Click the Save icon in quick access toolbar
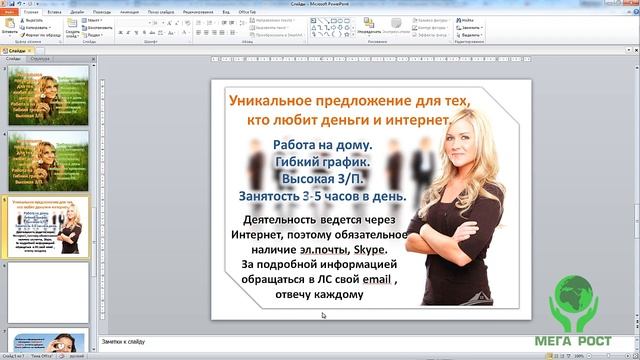This screenshot has width=640, height=360. point(11,4)
